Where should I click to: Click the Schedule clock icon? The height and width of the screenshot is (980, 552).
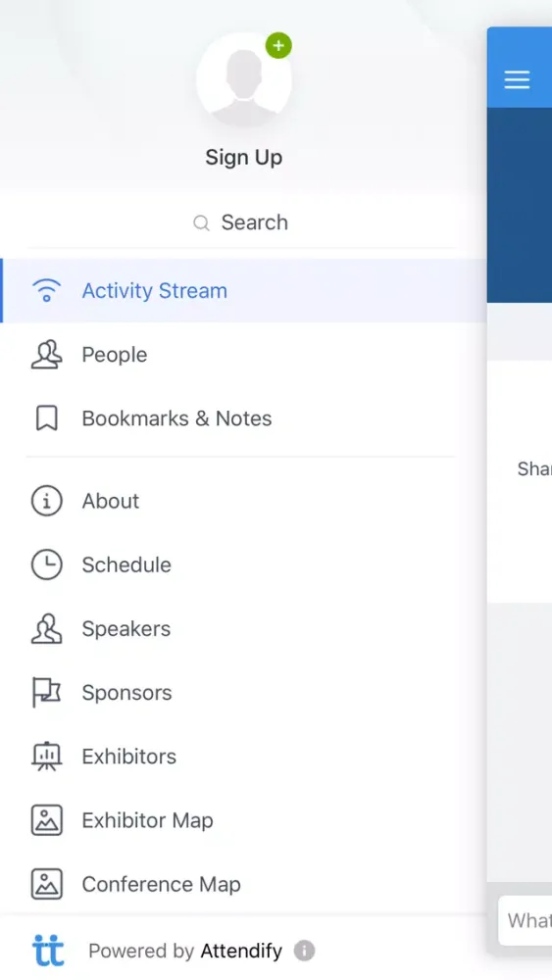46,564
